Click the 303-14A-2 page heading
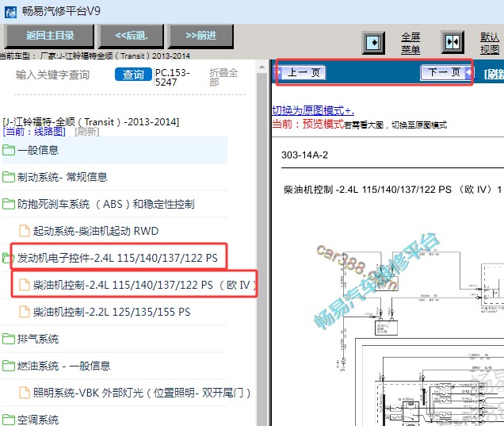Image resolution: width=504 pixels, height=426 pixels. (x=305, y=155)
